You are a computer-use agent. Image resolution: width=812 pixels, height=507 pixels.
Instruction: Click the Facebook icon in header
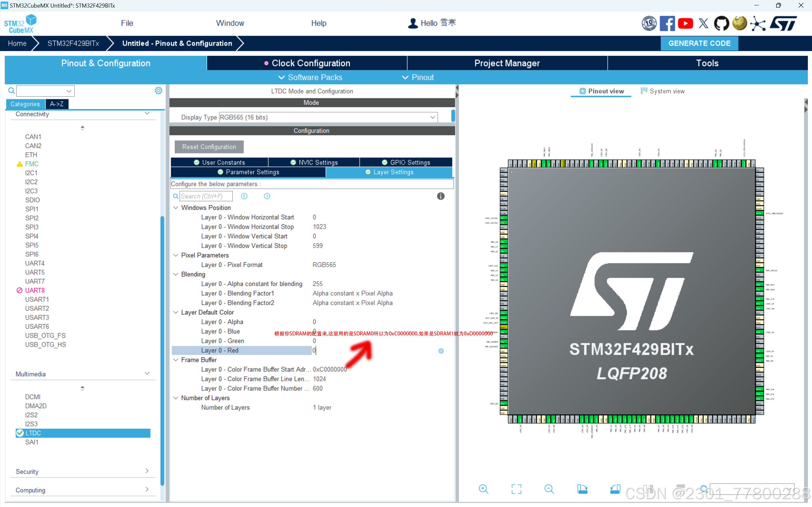click(667, 23)
